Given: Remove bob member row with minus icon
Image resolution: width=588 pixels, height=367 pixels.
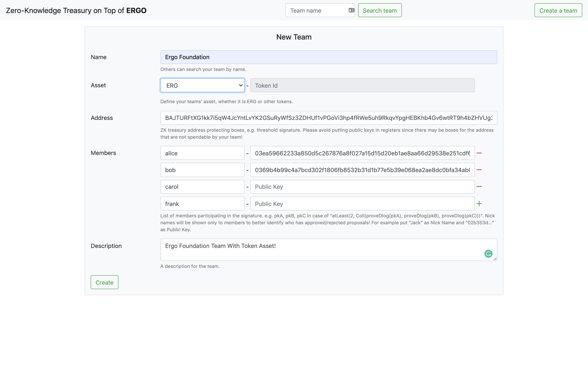Looking at the screenshot, I should (x=479, y=170).
